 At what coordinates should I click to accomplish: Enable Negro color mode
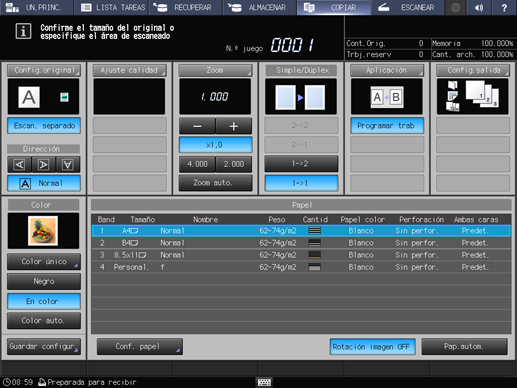pos(44,281)
